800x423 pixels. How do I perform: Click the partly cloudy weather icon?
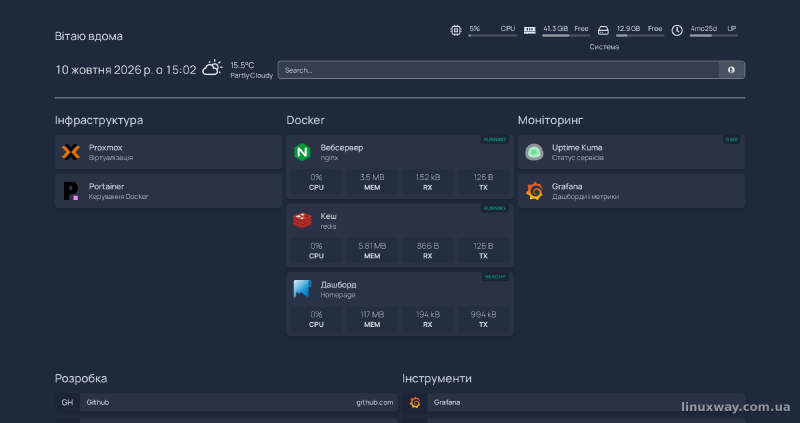tap(212, 68)
